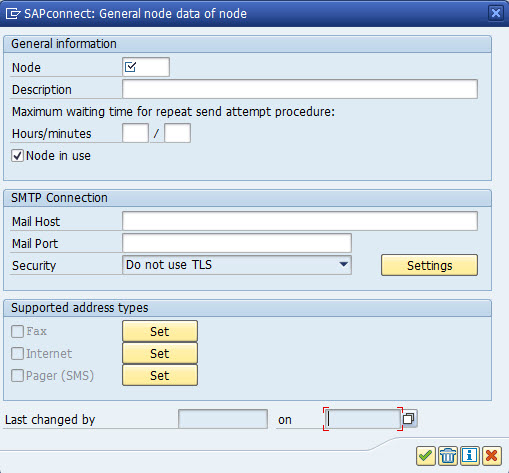Click the green checkmark Continue icon
509x473 pixels.
(x=425, y=456)
